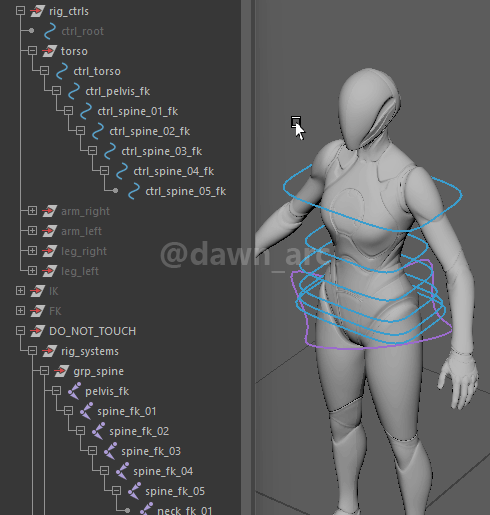Collapse the torso group
This screenshot has width=490, height=515.
coord(32,51)
